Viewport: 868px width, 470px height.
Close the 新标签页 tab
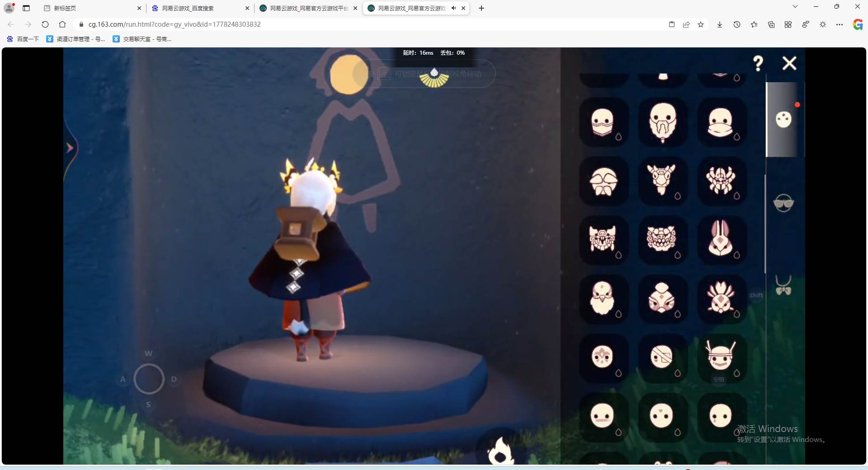pyautogui.click(x=139, y=8)
